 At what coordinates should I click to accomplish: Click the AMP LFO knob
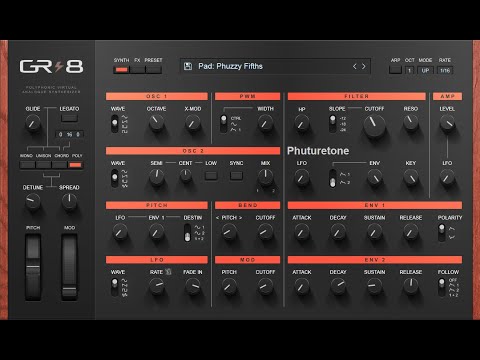[x=447, y=178]
